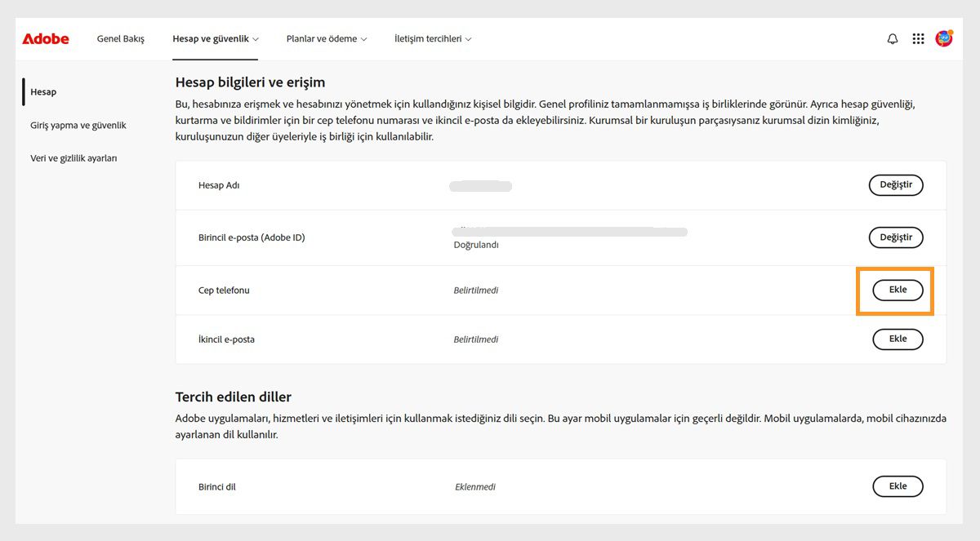Click Ekle next to İkincil e-posta
Screen dimensions: 980x541
point(898,339)
